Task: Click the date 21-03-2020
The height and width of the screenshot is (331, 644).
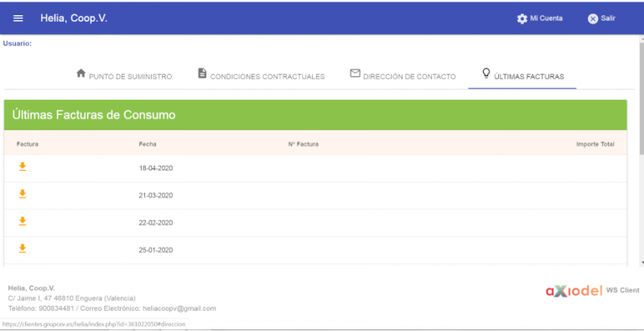Action: click(156, 195)
